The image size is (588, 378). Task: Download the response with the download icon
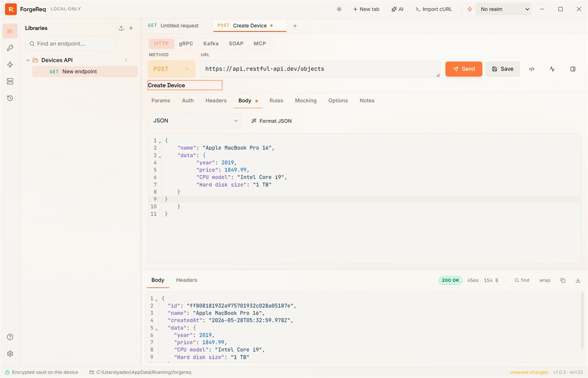(578, 280)
